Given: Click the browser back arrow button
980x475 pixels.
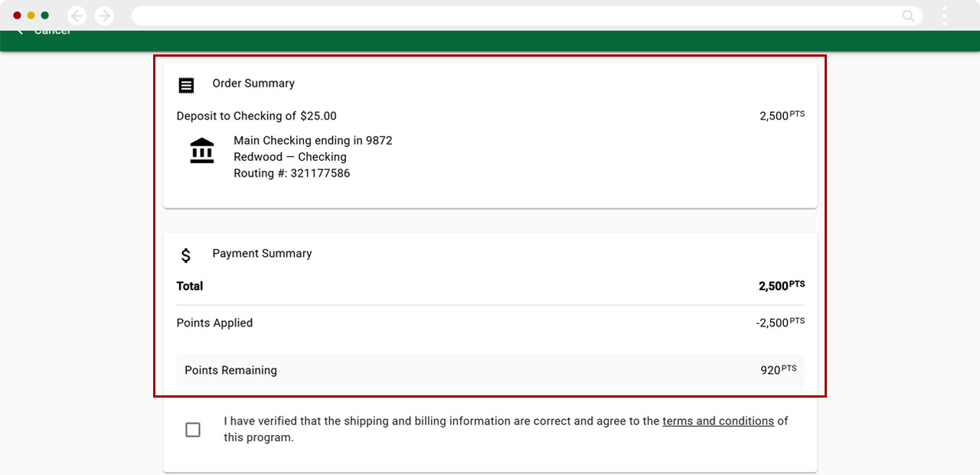Looking at the screenshot, I should point(77,15).
